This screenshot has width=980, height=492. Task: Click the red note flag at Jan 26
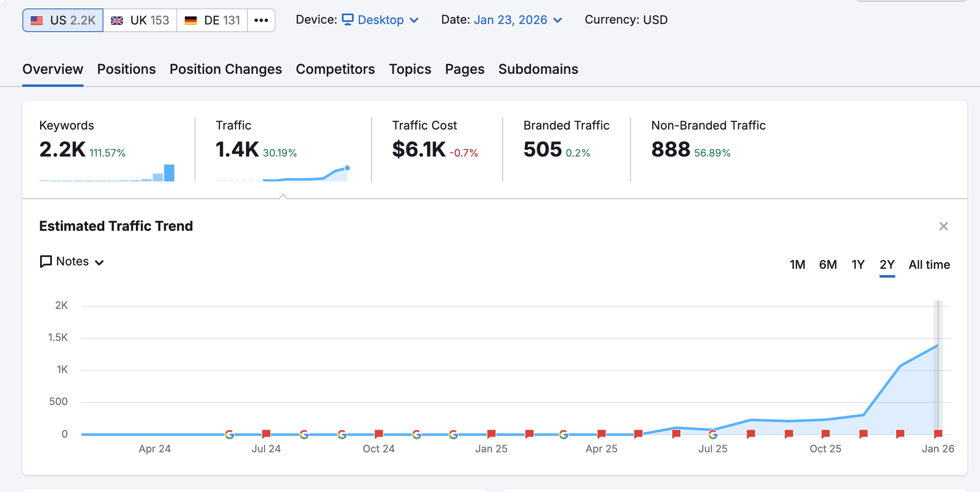point(938,434)
